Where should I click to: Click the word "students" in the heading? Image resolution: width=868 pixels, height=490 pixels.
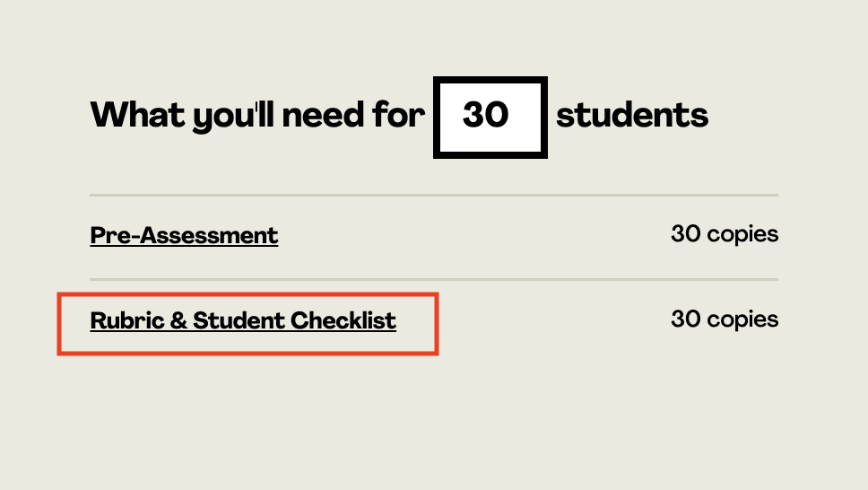pos(632,115)
